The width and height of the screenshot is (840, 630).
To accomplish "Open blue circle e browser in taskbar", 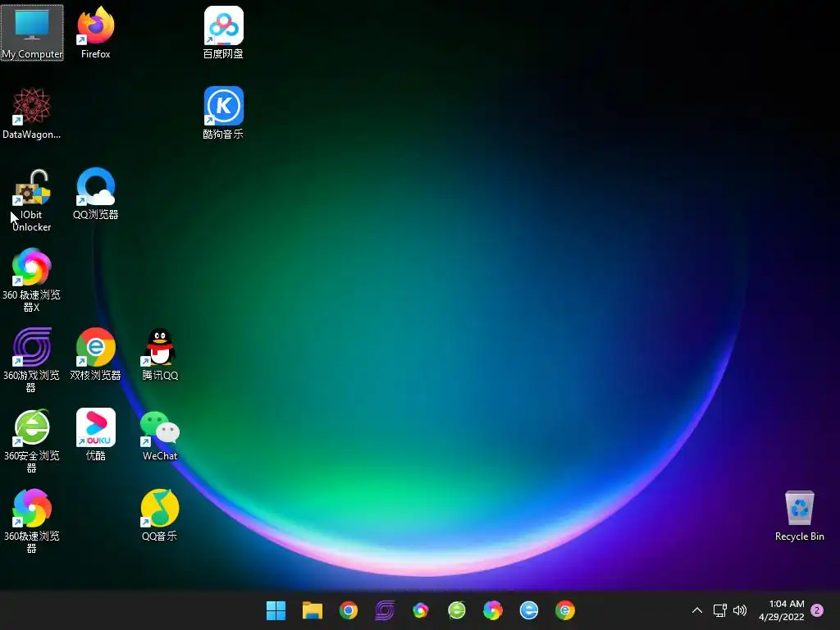I will tap(529, 610).
